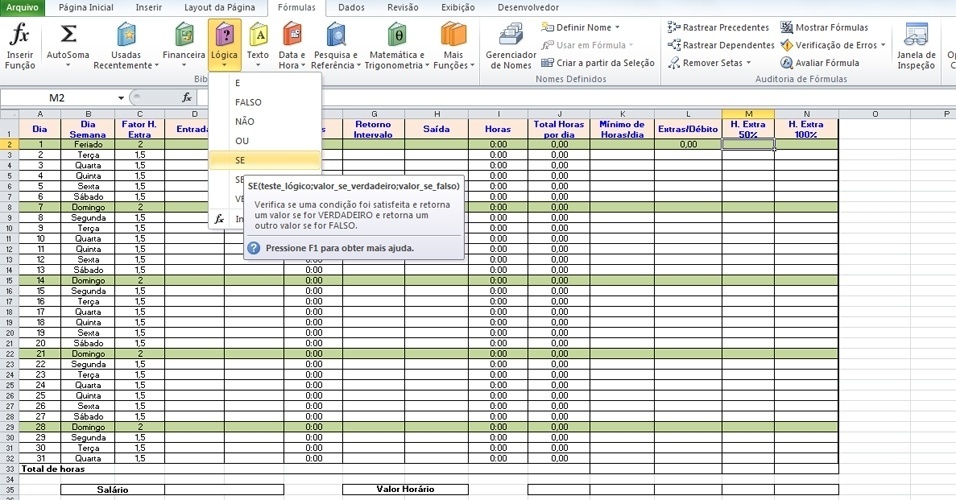Screen dimensions: 956x500
Task: Select the column N header
Action: click(807, 114)
